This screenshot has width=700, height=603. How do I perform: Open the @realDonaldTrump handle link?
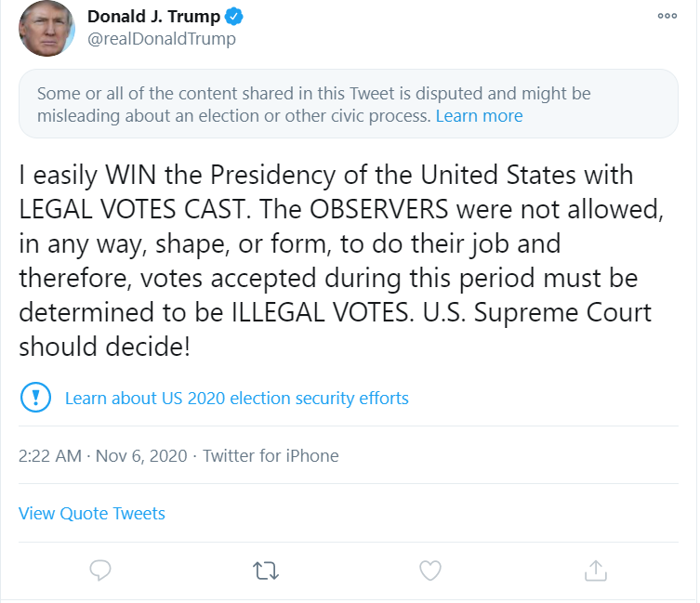pos(162,39)
